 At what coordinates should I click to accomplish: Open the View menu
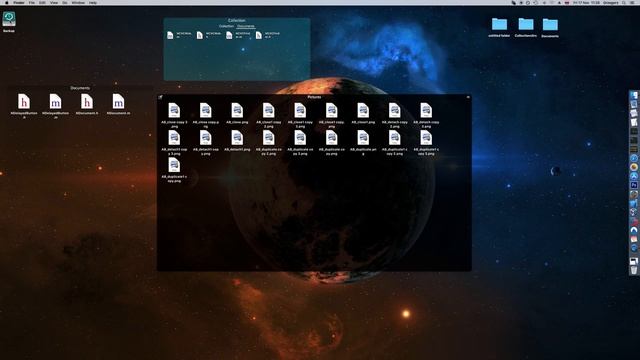point(54,2)
